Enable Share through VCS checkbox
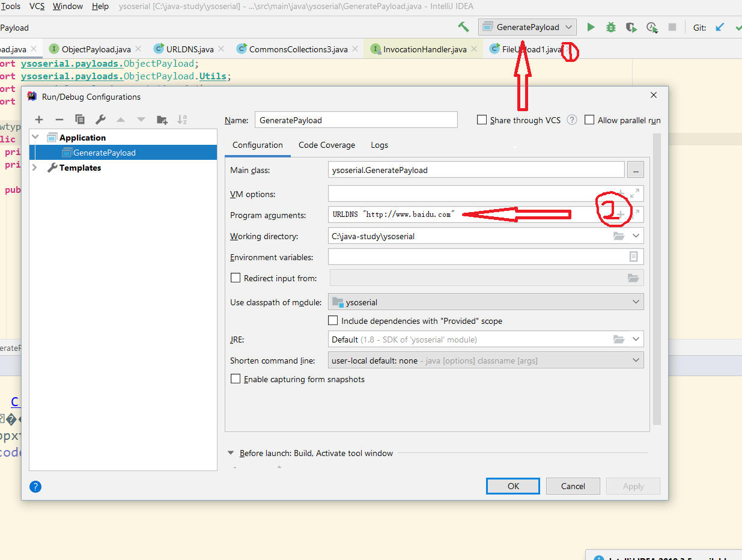 point(482,120)
